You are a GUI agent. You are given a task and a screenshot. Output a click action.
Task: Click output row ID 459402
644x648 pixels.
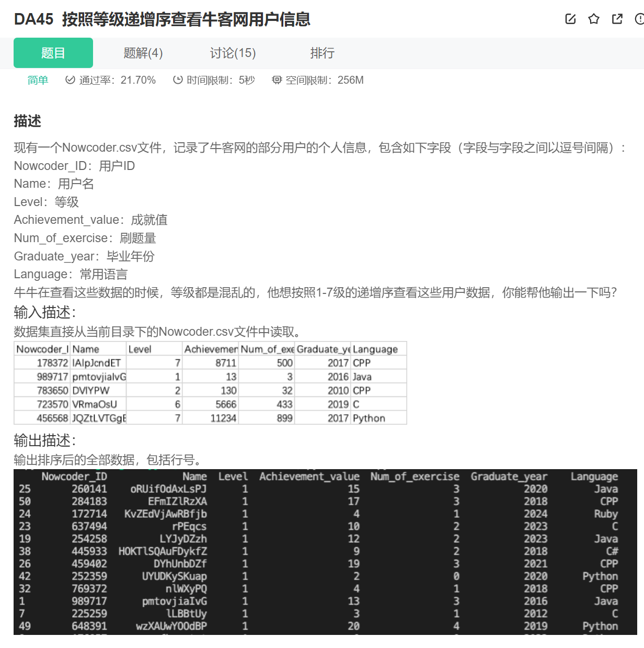(89, 564)
